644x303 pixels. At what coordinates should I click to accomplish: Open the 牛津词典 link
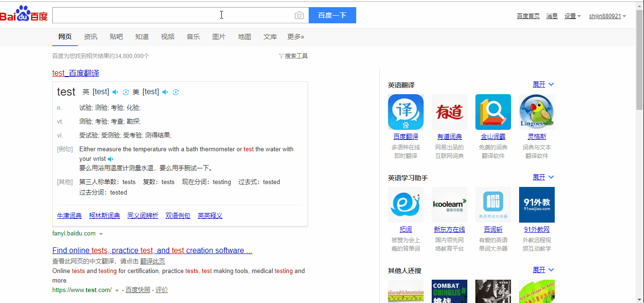[69, 215]
